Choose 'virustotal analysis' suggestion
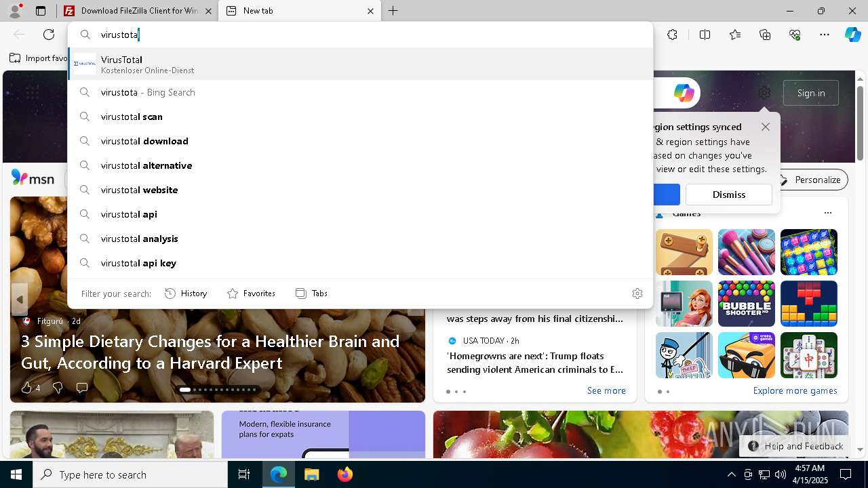Screen dimensions: 868x488 [x=360, y=239]
